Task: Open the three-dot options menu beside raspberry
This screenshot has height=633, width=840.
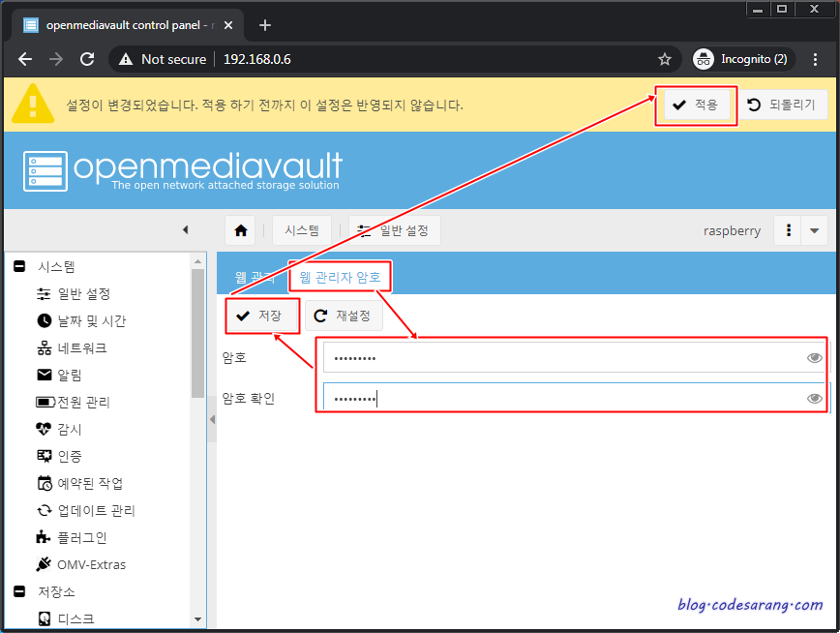Action: (x=788, y=230)
